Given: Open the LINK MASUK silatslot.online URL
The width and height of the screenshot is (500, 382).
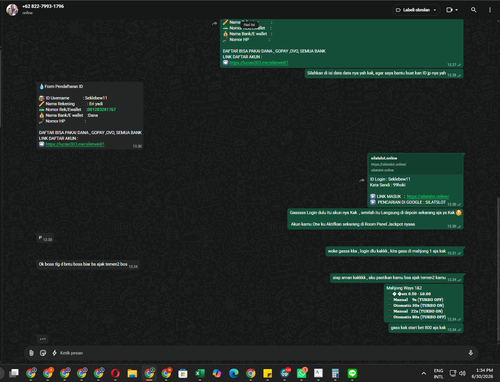Looking at the screenshot, I should [x=428, y=196].
